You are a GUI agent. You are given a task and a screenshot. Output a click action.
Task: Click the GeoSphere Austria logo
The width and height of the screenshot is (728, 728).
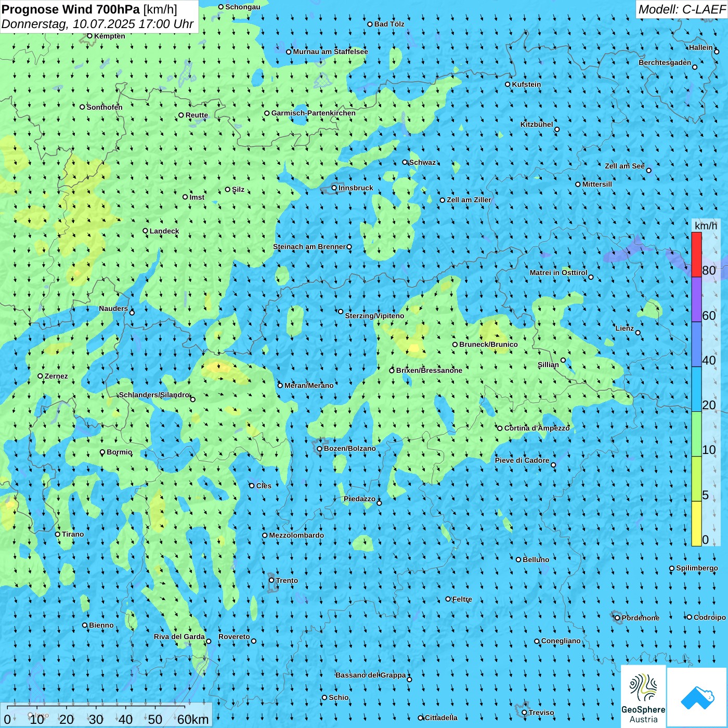tap(643, 696)
